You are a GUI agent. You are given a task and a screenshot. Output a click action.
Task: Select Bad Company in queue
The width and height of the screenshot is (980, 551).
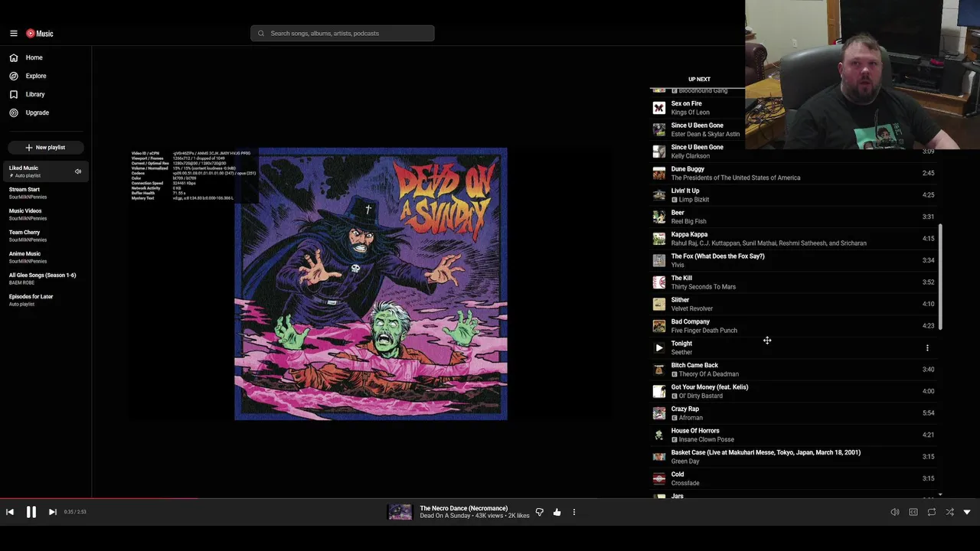[x=793, y=326]
